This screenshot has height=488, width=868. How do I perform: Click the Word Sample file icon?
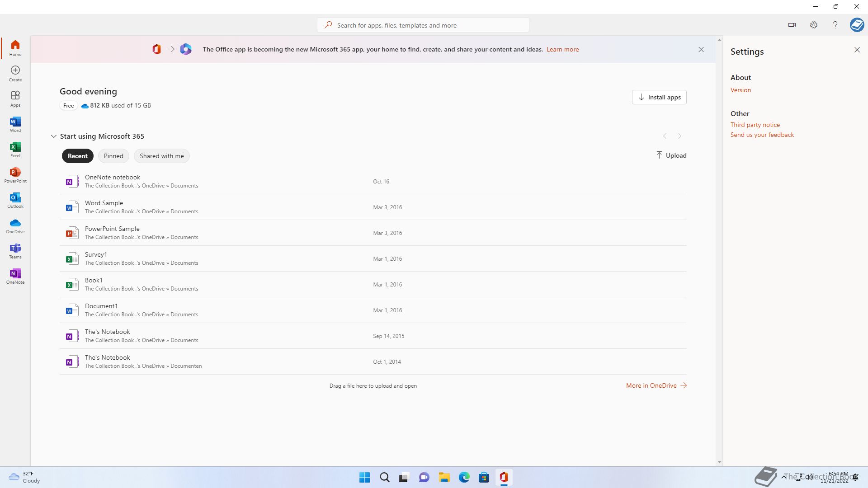tap(72, 207)
